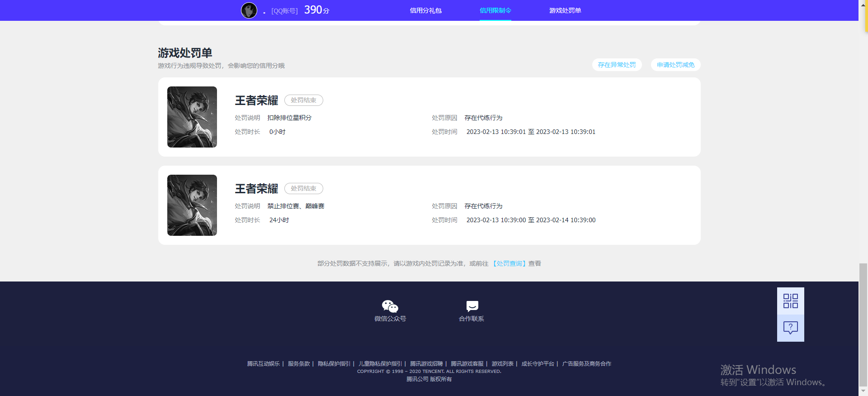
Task: Show the QR code floating button
Action: coord(790,301)
